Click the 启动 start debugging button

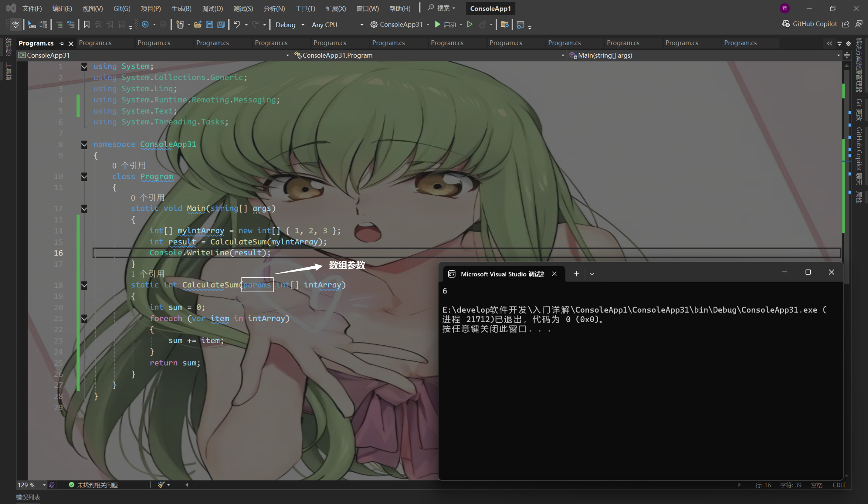click(x=445, y=24)
